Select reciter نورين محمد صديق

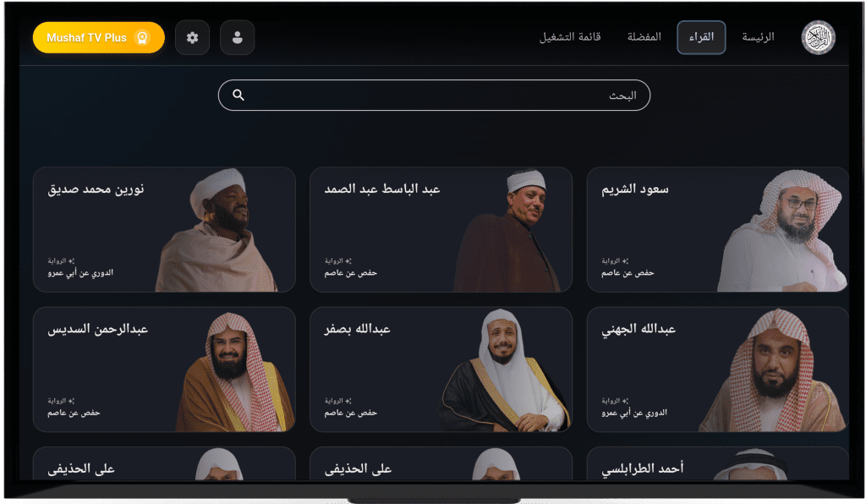click(x=163, y=229)
